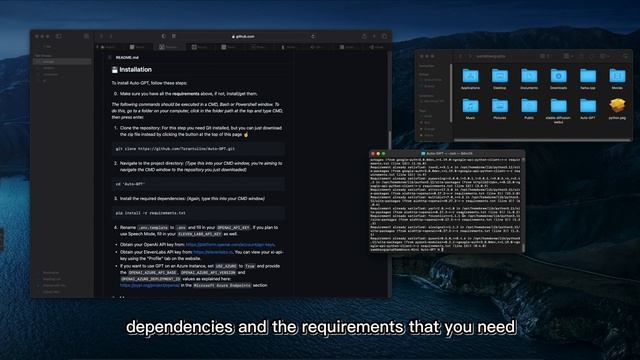Click the Safari page vertical scrollbar
Viewport: 640px width, 360px height.
pyautogui.click(x=390, y=141)
